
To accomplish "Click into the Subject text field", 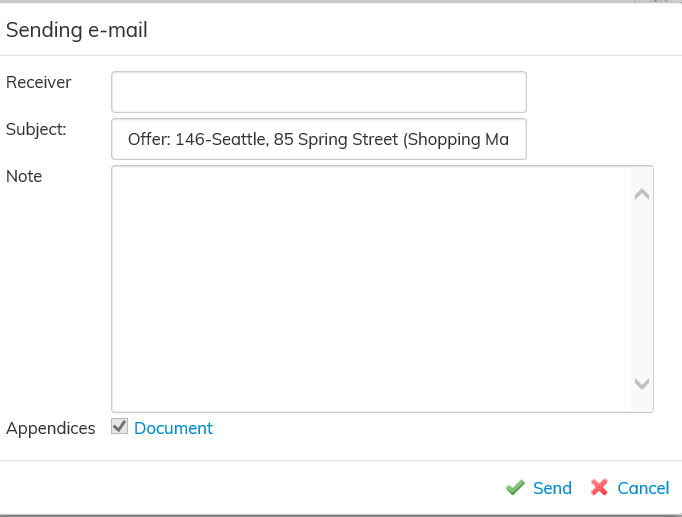I will 318,140.
